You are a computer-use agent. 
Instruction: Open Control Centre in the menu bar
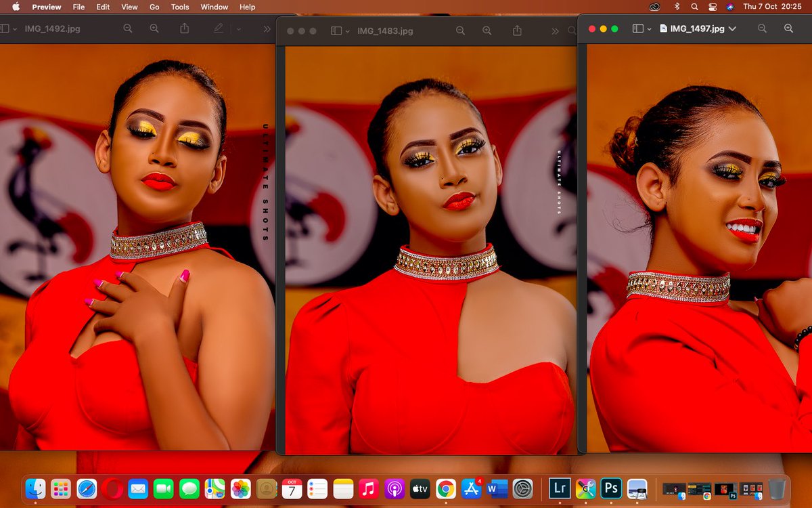pos(713,7)
